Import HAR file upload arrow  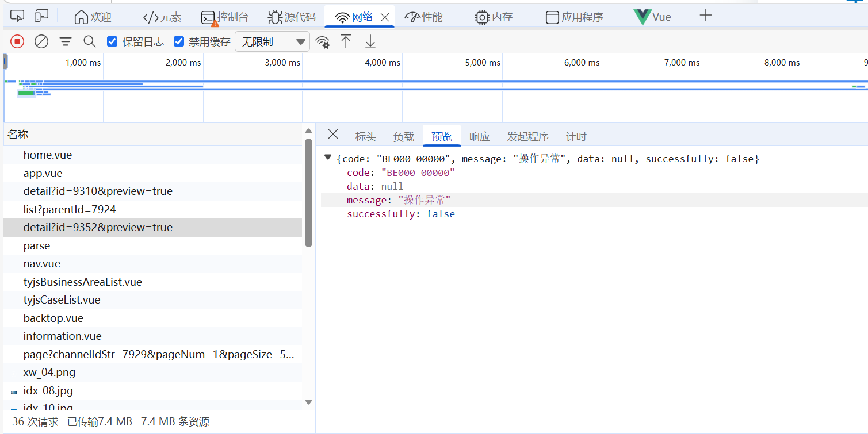(x=346, y=41)
